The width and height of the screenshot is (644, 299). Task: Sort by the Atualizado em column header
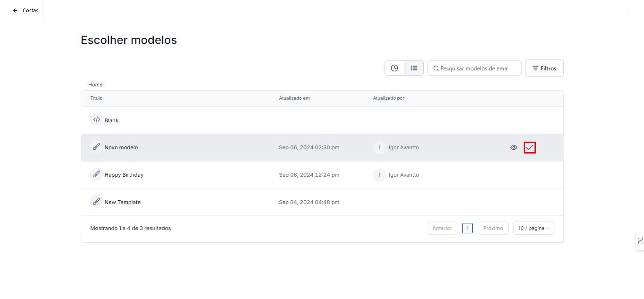294,98
